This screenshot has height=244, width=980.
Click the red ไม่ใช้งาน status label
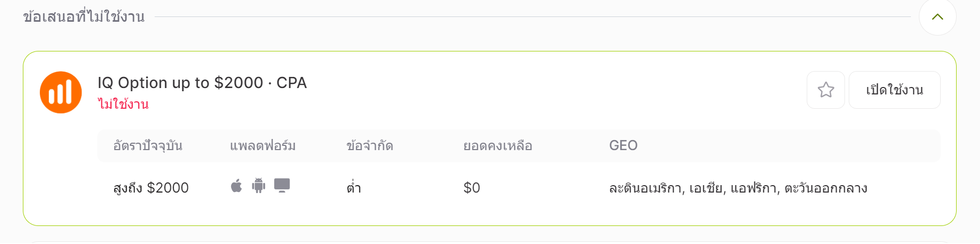(x=123, y=104)
